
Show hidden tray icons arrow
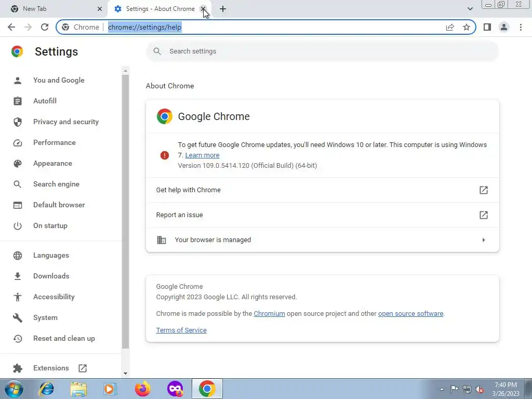point(442,389)
